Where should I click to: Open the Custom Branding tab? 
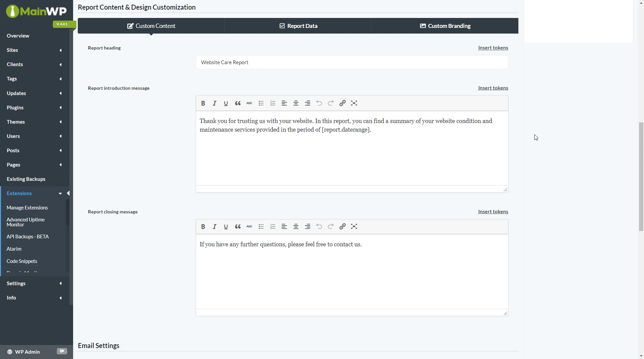445,26
